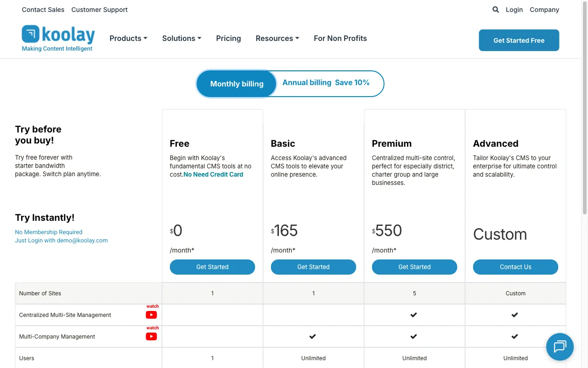Click the Users row label

(27, 358)
